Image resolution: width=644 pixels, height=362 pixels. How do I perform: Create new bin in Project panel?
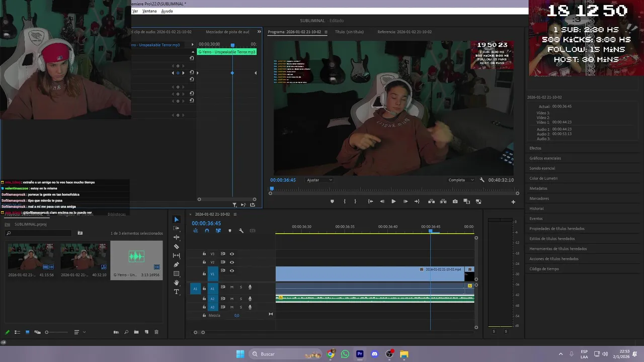[136, 332]
